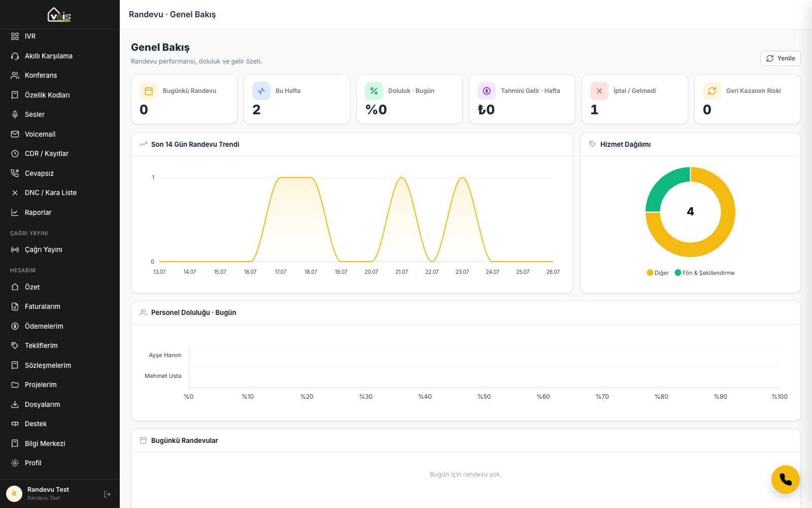This screenshot has height=508, width=812.
Task: Click the Konferans people icon
Action: click(x=15, y=75)
